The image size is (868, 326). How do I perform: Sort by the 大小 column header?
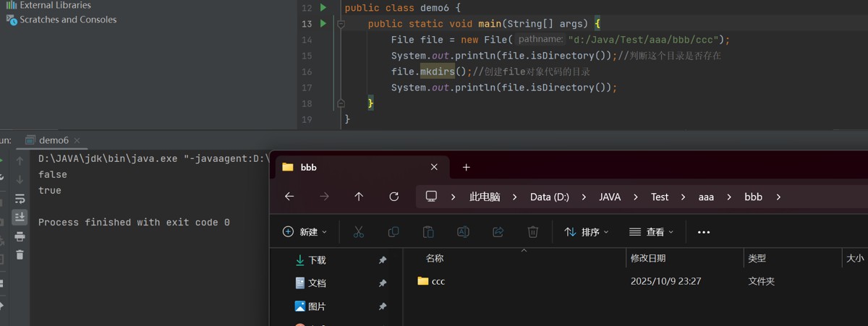click(855, 258)
